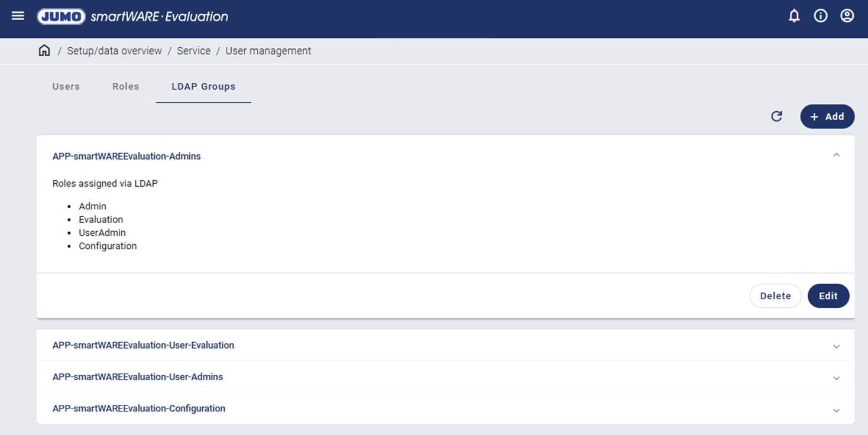Open Setup/data overview breadcrumb link

click(114, 51)
